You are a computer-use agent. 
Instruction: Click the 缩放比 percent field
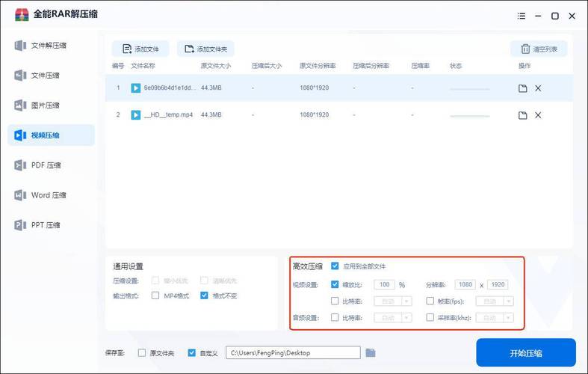(384, 285)
